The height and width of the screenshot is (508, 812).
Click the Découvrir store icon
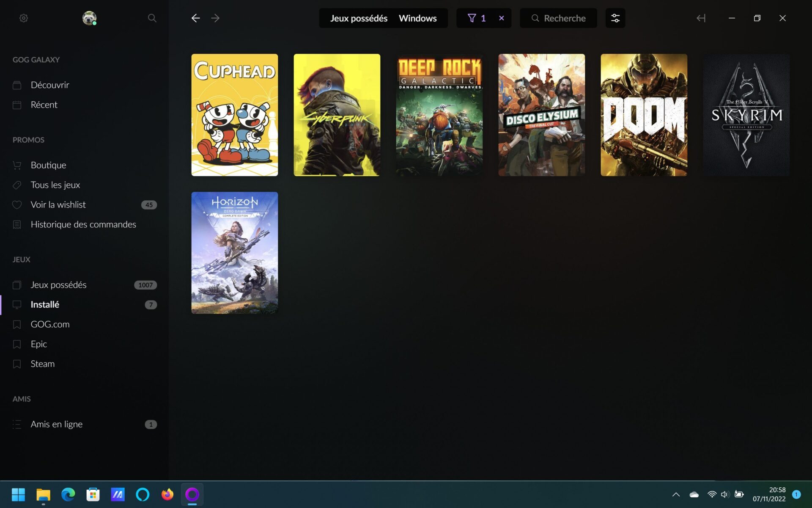tap(17, 85)
